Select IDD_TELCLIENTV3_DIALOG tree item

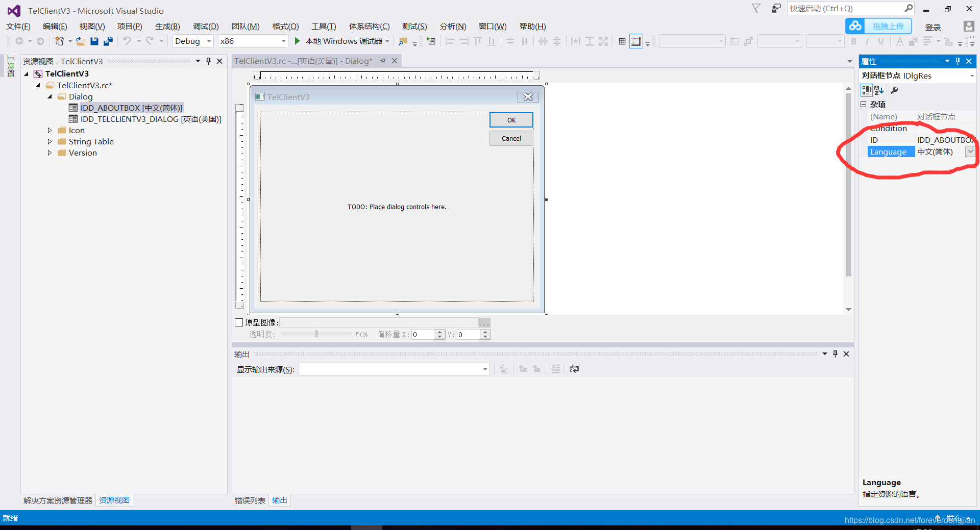(151, 119)
